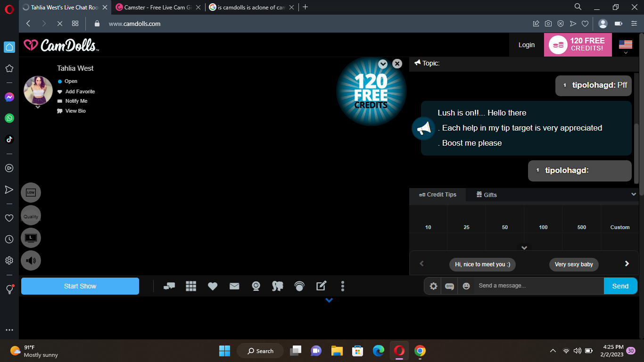Open the language flag dropdown
Viewport: 644px width, 362px height.
click(x=626, y=46)
